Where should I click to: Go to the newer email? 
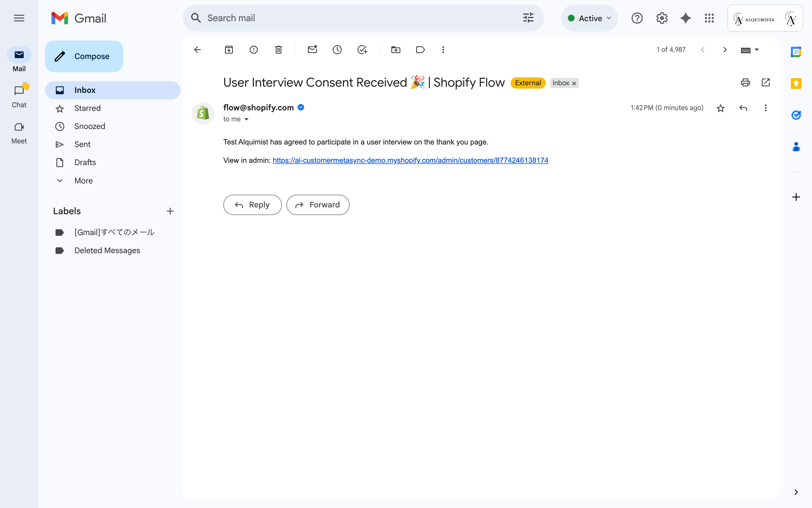[x=703, y=50]
